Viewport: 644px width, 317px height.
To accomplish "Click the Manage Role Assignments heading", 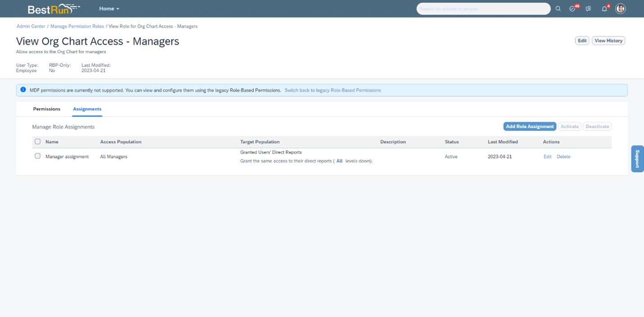I will (x=63, y=127).
